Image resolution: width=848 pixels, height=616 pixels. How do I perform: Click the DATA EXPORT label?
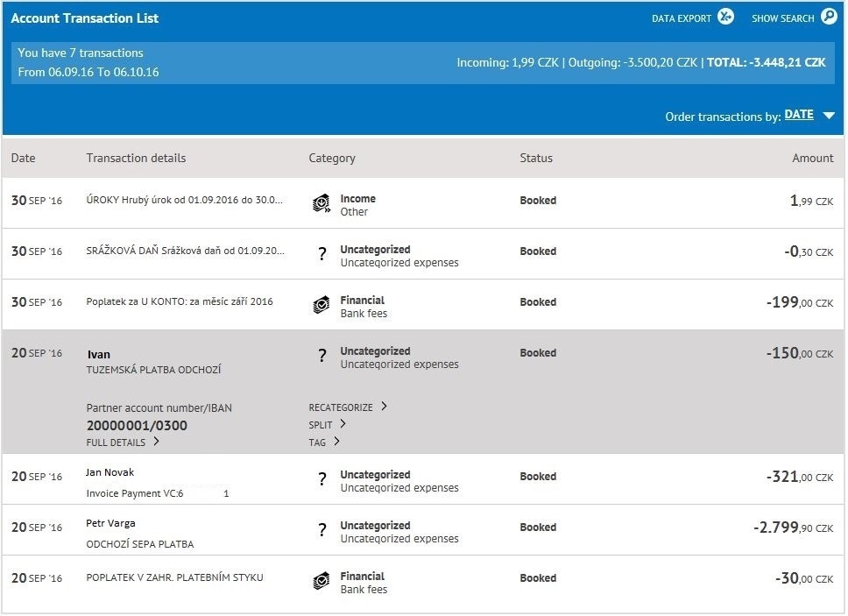[682, 18]
